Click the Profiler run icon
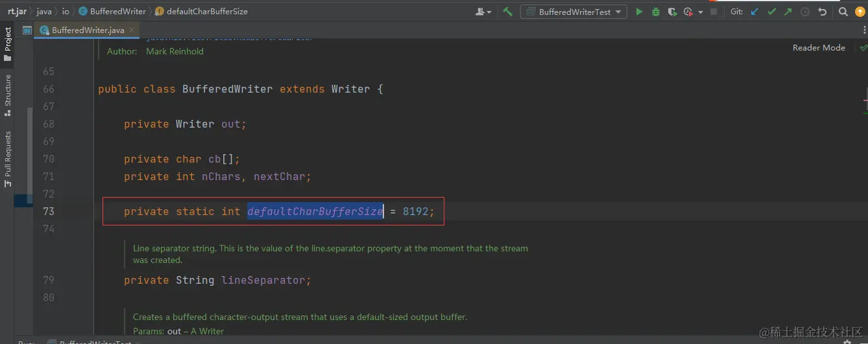 click(x=688, y=12)
